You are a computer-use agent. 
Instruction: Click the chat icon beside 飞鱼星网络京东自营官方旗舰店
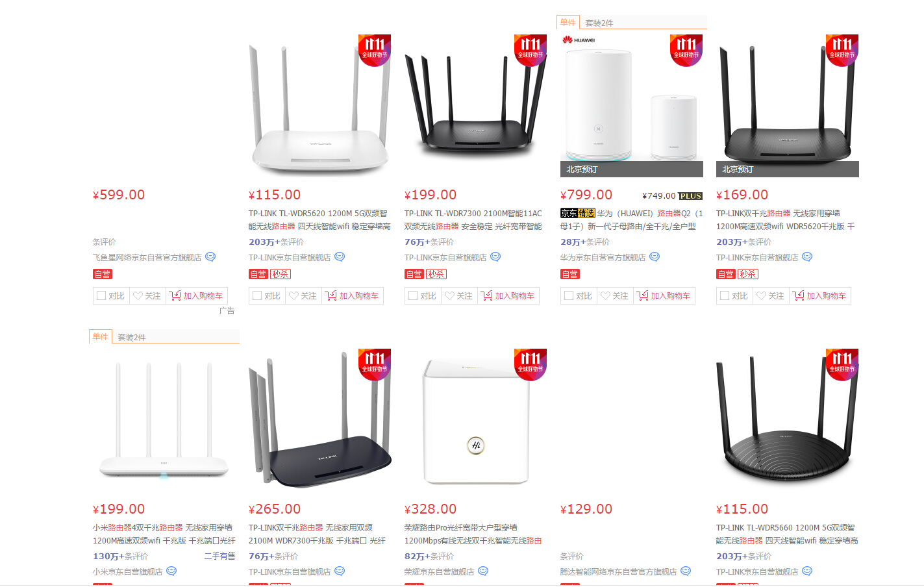[x=210, y=257]
